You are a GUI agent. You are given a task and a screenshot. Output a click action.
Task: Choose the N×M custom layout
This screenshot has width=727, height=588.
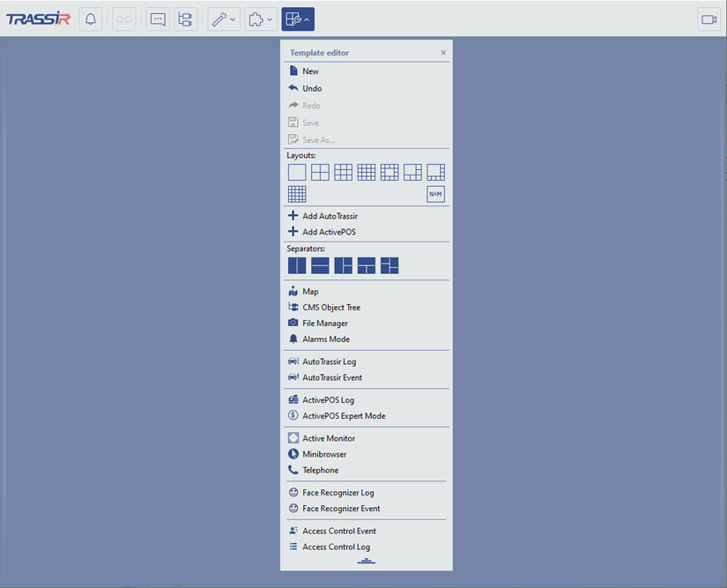click(x=435, y=194)
